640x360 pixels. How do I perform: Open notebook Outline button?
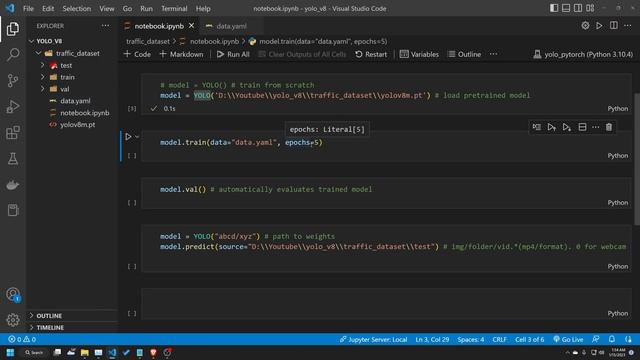464,54
